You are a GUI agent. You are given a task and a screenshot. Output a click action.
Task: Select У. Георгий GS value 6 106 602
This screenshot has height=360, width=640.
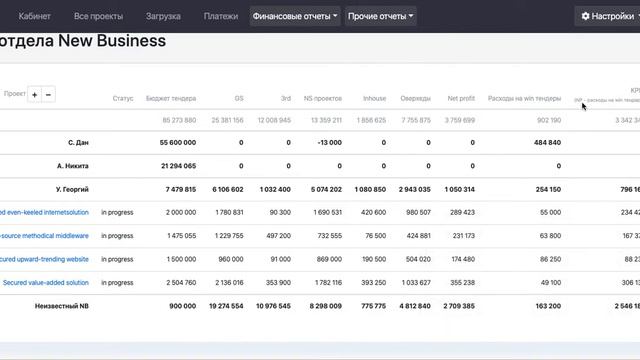(228, 189)
